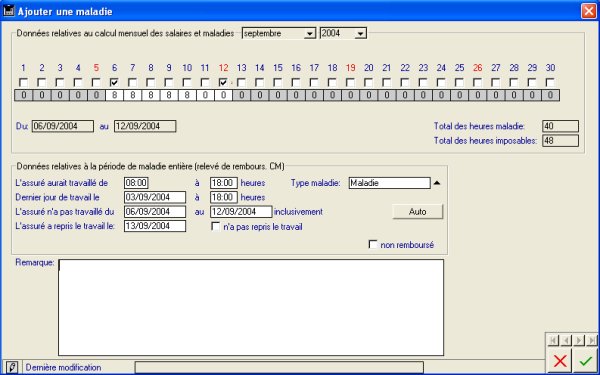Go to next record navigation arrow
The width and height of the screenshot is (600, 375).
tap(579, 340)
